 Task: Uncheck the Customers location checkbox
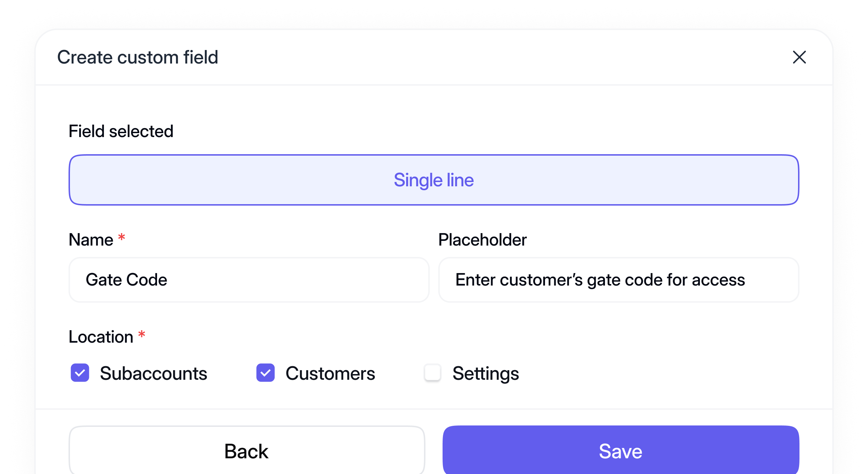(x=266, y=373)
